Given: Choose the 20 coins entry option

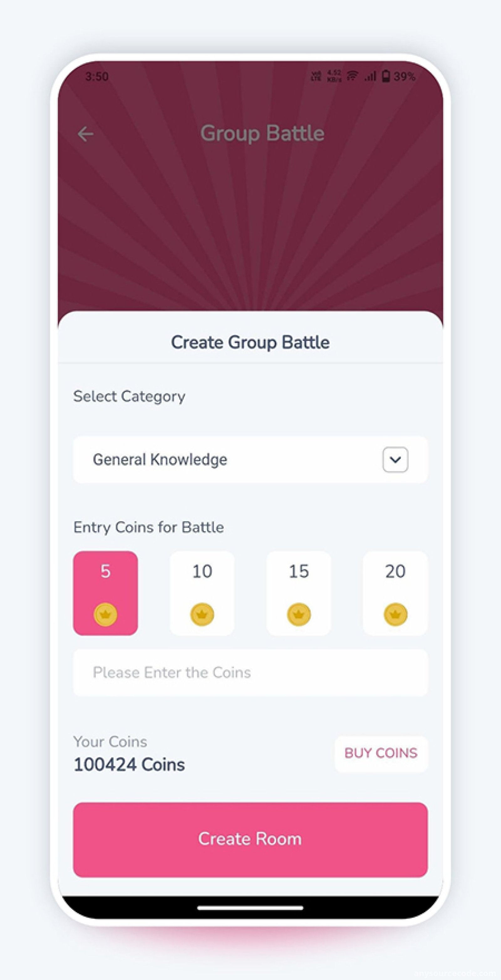Looking at the screenshot, I should [395, 593].
